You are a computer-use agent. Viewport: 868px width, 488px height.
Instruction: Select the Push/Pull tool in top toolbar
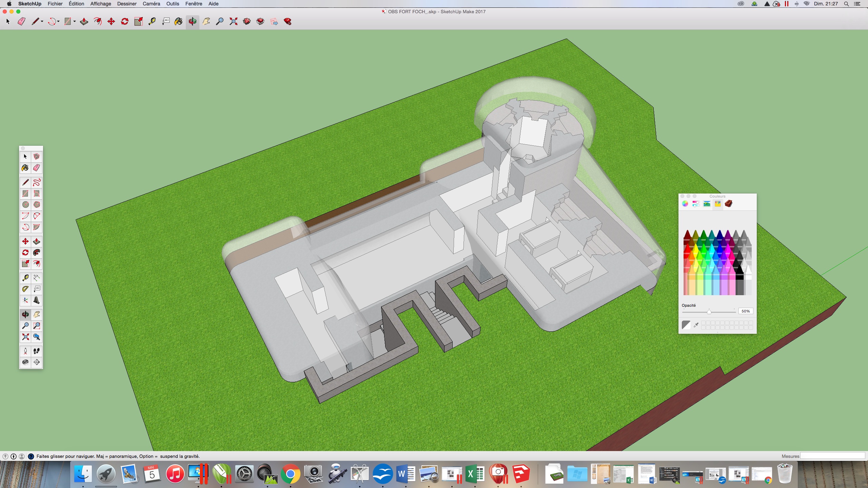(x=84, y=22)
